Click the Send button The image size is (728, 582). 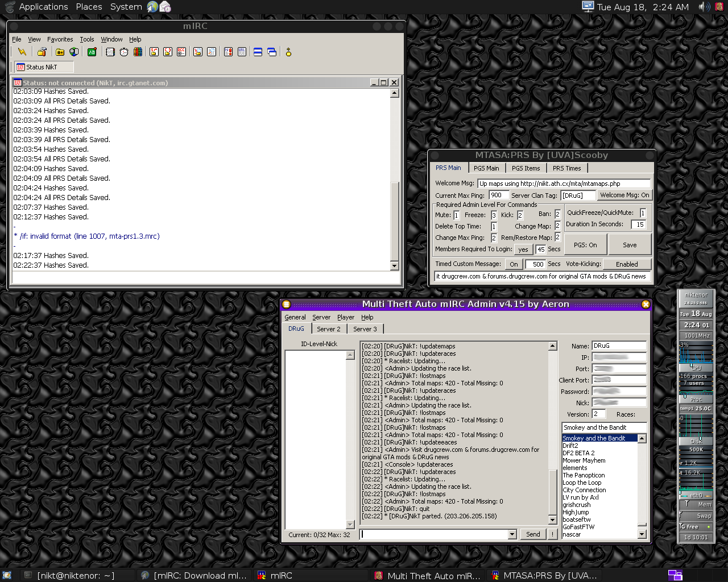(533, 534)
